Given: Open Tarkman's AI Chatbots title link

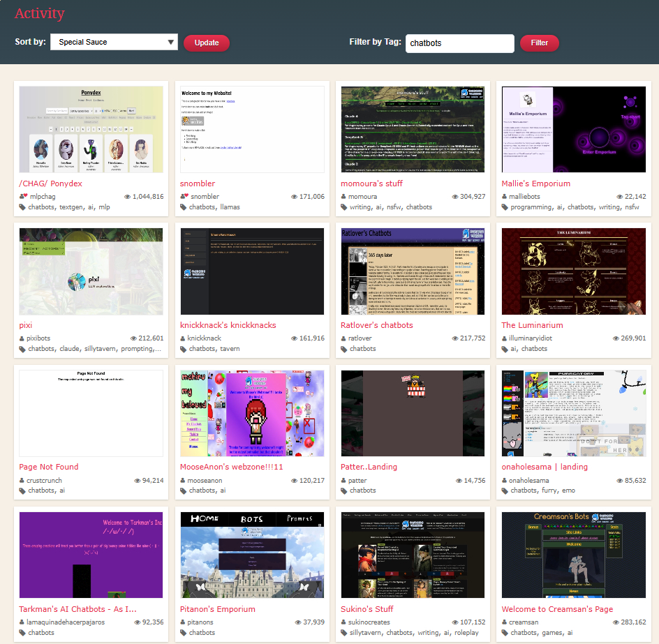Looking at the screenshot, I should pyautogui.click(x=77, y=609).
